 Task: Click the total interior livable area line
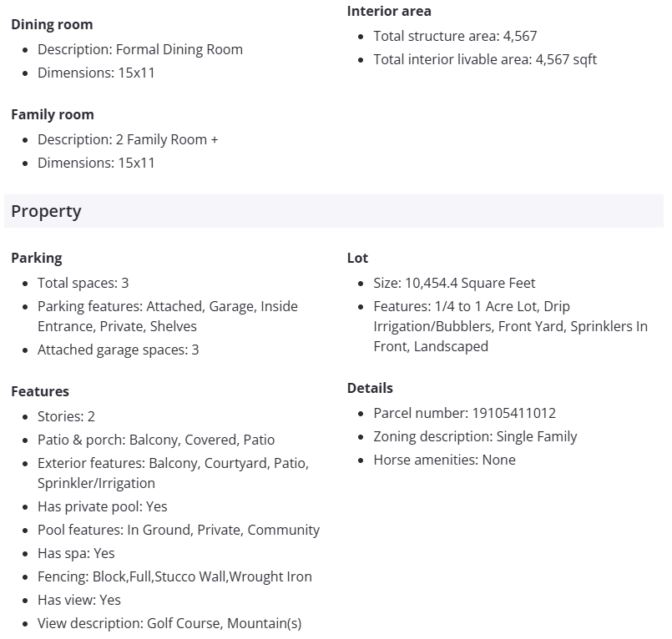[x=485, y=59]
